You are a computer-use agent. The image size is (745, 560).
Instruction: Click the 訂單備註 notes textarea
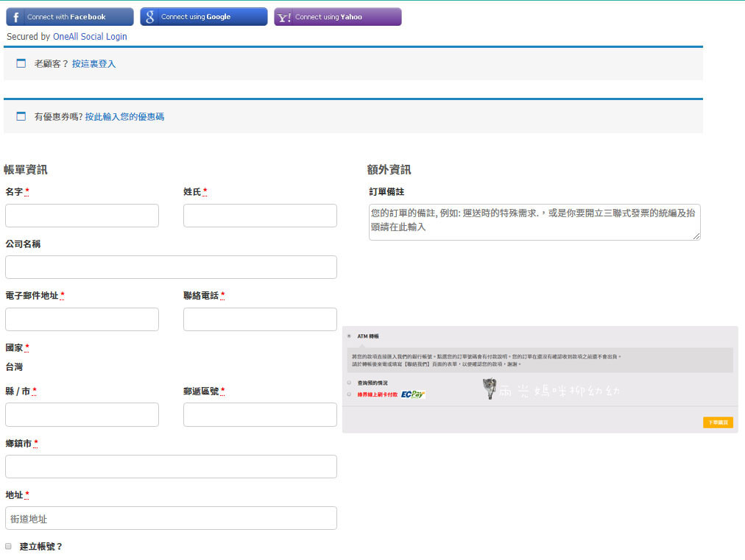(534, 222)
